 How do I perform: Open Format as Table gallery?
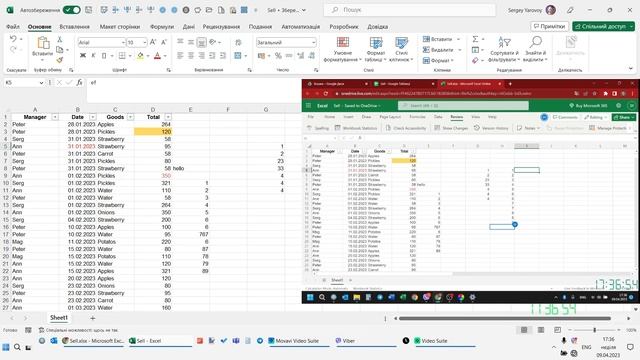coord(376,49)
